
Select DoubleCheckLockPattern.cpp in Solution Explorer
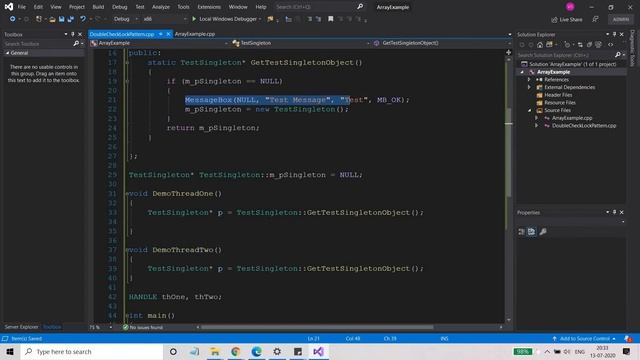point(584,126)
